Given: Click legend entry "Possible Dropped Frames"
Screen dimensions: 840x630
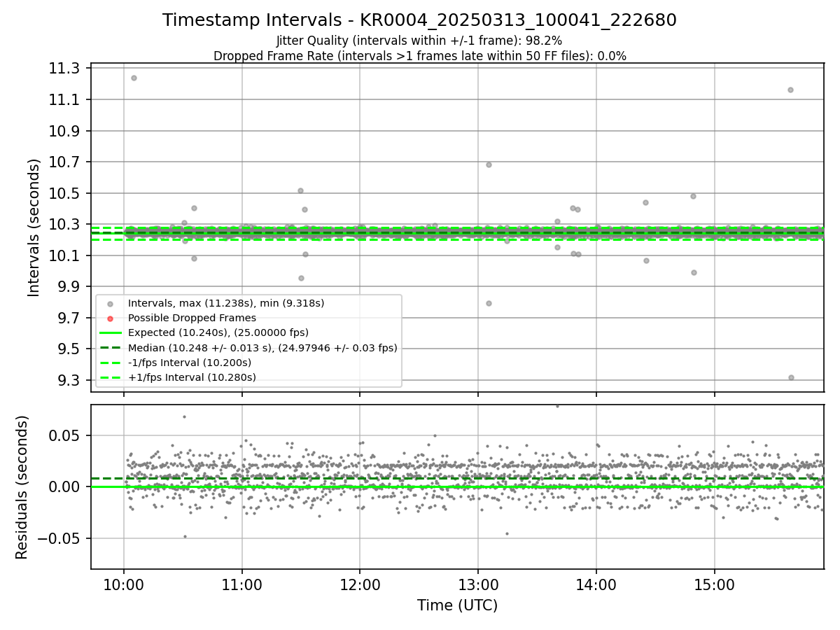Looking at the screenshot, I should (x=192, y=318).
